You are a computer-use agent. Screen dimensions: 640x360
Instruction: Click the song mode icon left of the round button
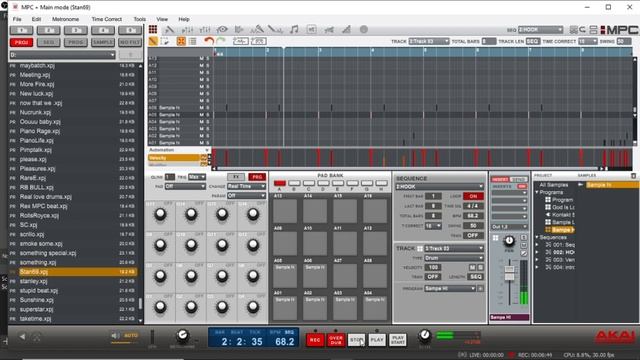pyautogui.click(x=346, y=29)
